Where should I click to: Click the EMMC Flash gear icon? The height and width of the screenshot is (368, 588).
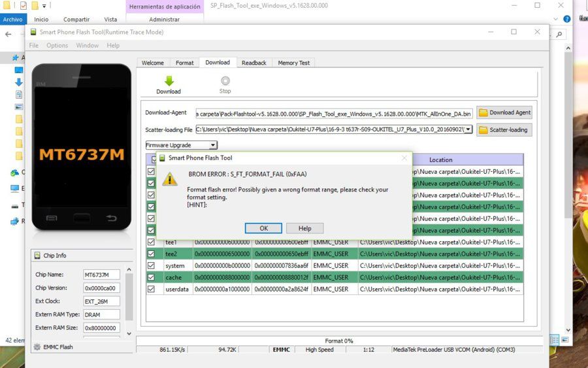(37, 347)
